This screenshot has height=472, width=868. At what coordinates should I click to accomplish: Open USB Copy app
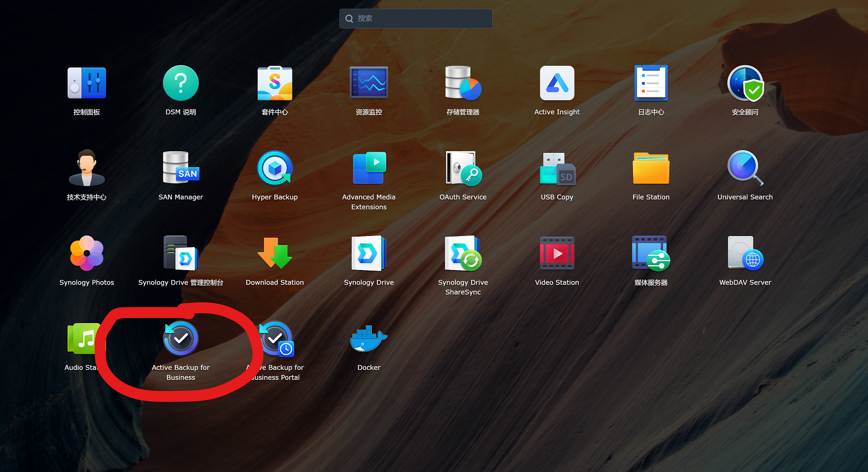click(557, 168)
